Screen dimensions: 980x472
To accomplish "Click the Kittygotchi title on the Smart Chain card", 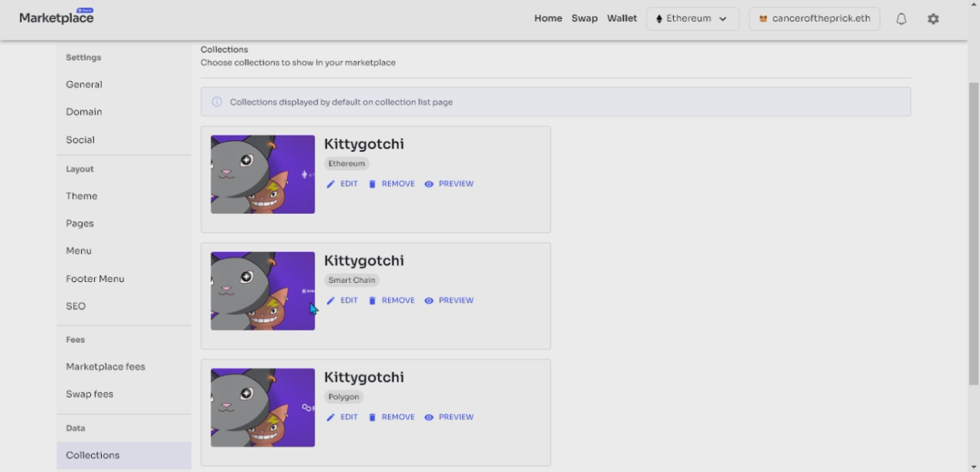I will 364,261.
